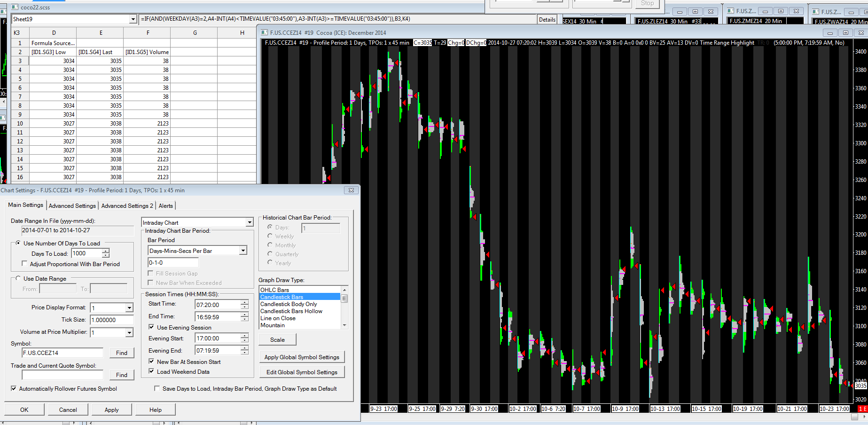The image size is (868, 425).
Task: Decrease the Evening End spinner
Action: pyautogui.click(x=244, y=353)
